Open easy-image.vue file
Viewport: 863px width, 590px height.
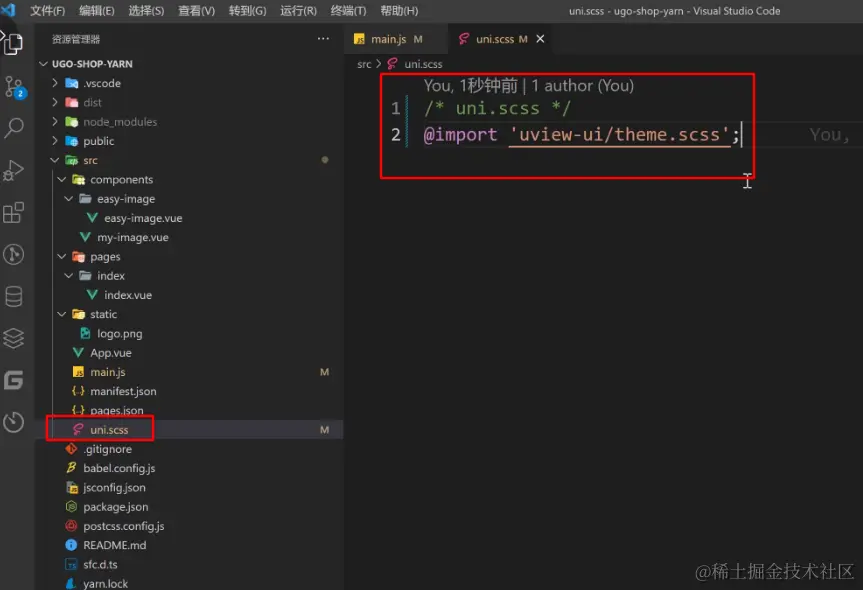click(143, 218)
